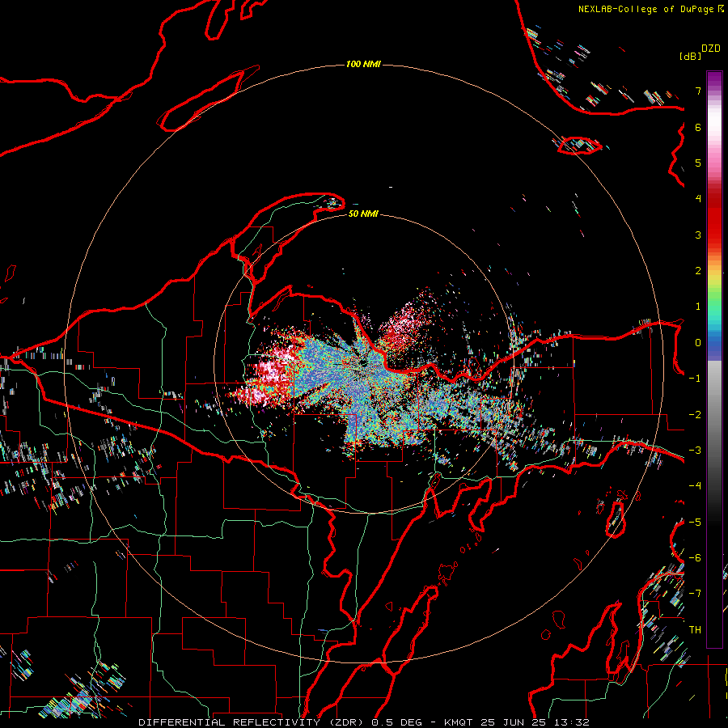
Task: Click the -6 value on color scale
Action: pyautogui.click(x=695, y=557)
